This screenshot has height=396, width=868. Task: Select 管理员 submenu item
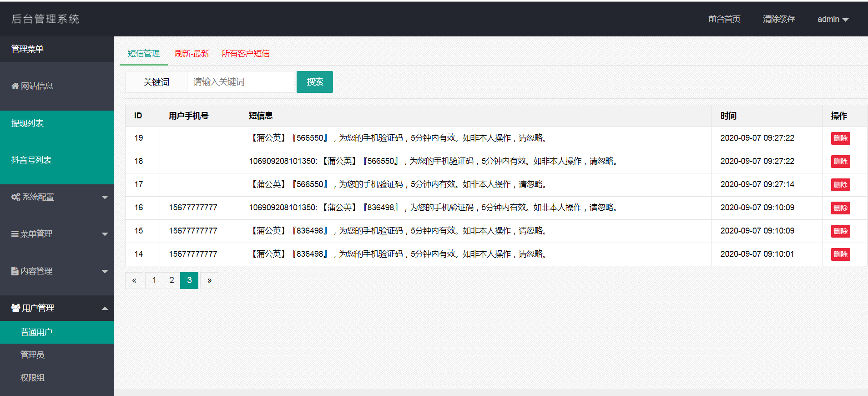pyautogui.click(x=57, y=355)
